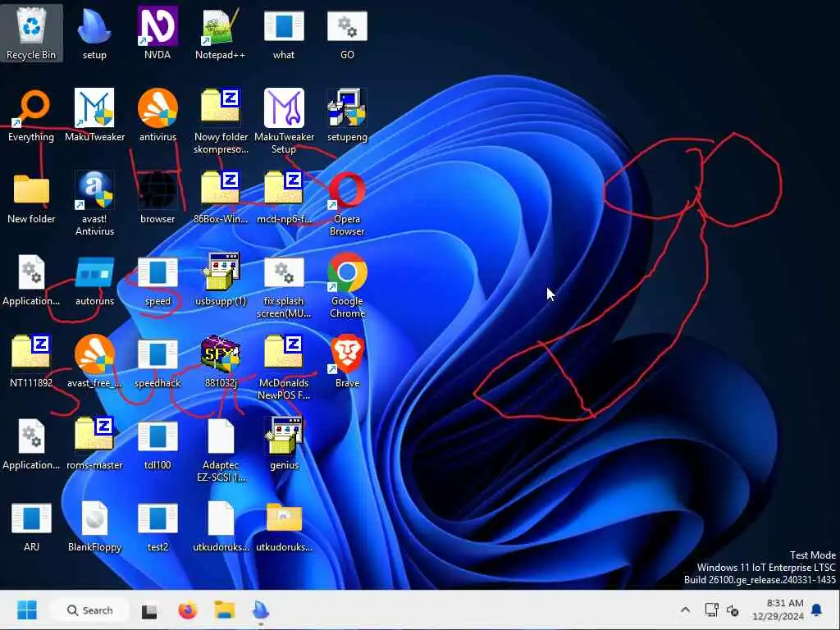Open Task View from the taskbar
The width and height of the screenshot is (840, 630).
pyautogui.click(x=149, y=610)
